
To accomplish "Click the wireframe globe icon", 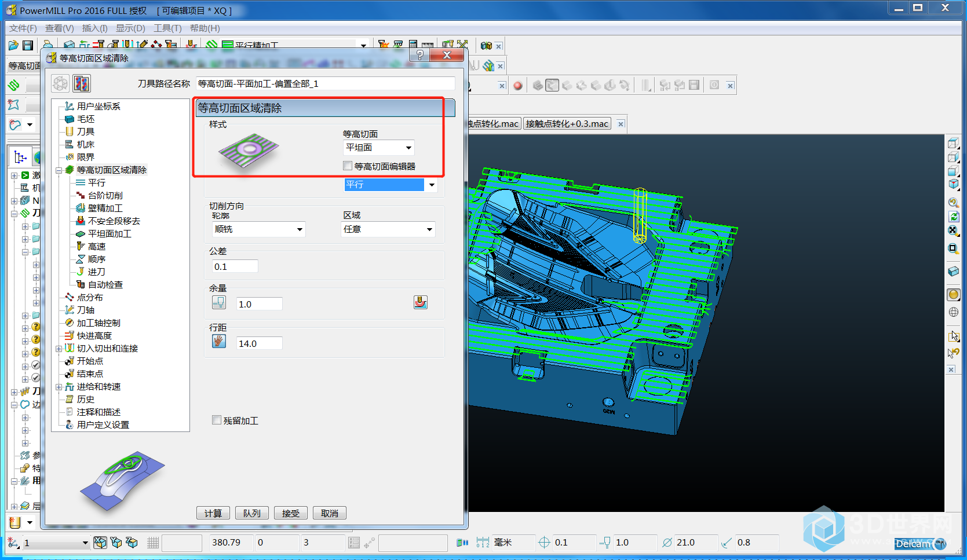I will [953, 312].
